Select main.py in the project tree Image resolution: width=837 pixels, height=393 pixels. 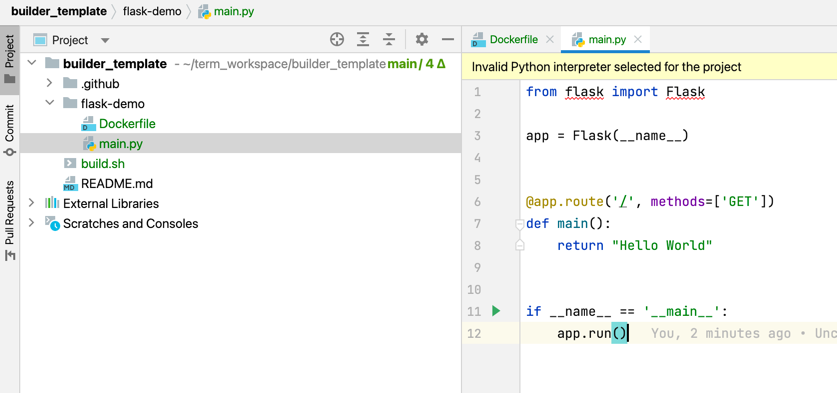(241, 143)
